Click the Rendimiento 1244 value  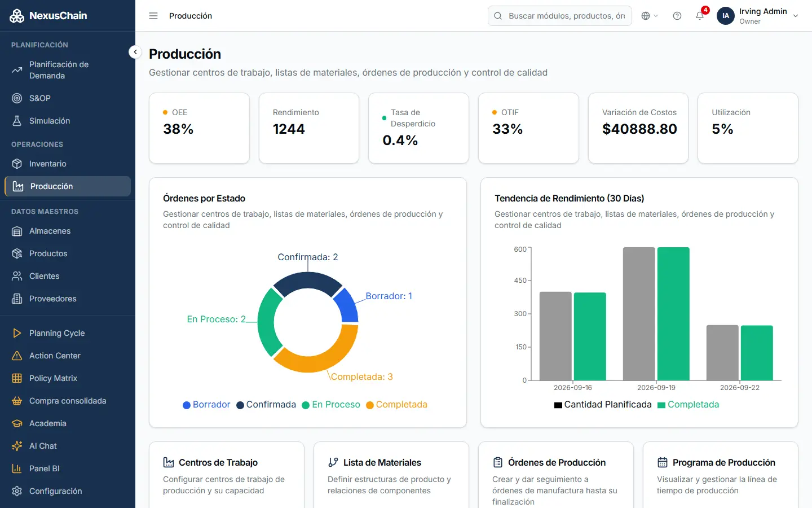tap(289, 129)
